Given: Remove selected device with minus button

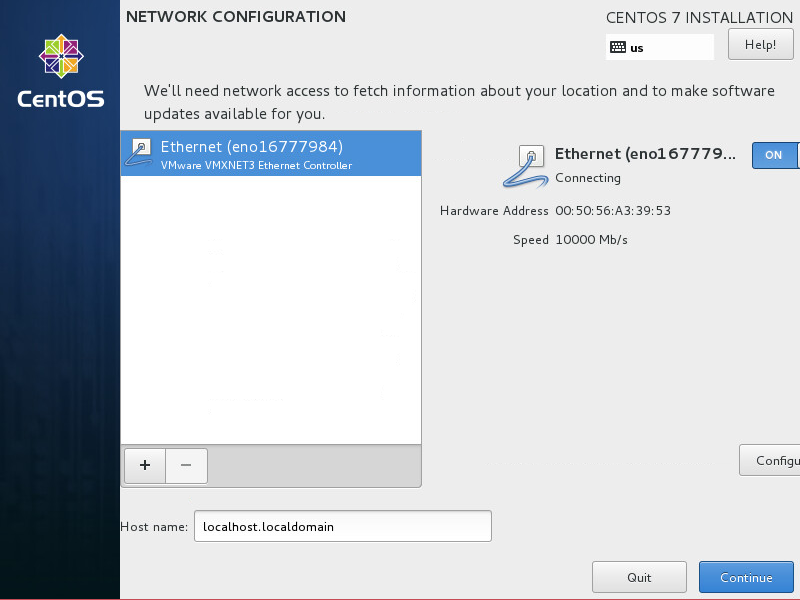Looking at the screenshot, I should tap(186, 465).
